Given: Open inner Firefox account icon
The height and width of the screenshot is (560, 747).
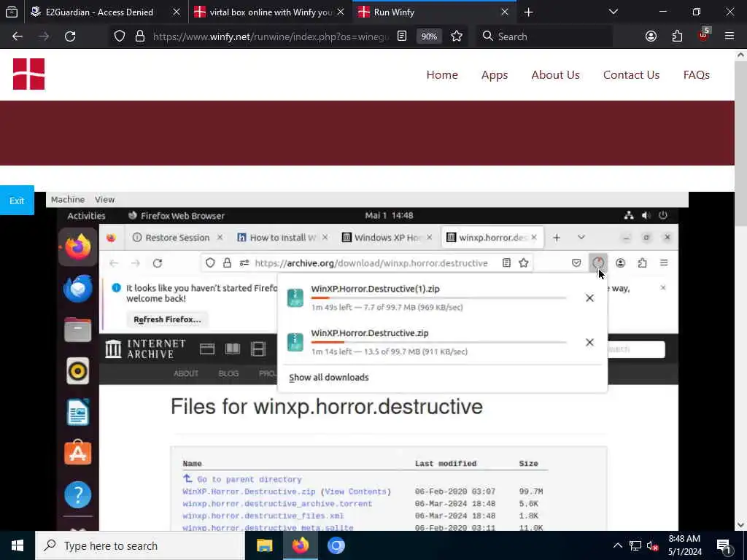Looking at the screenshot, I should tap(620, 262).
